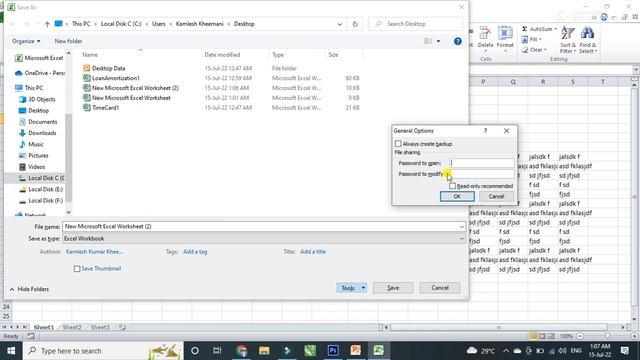Expand address bar previous locations
640x360 pixels.
point(340,24)
